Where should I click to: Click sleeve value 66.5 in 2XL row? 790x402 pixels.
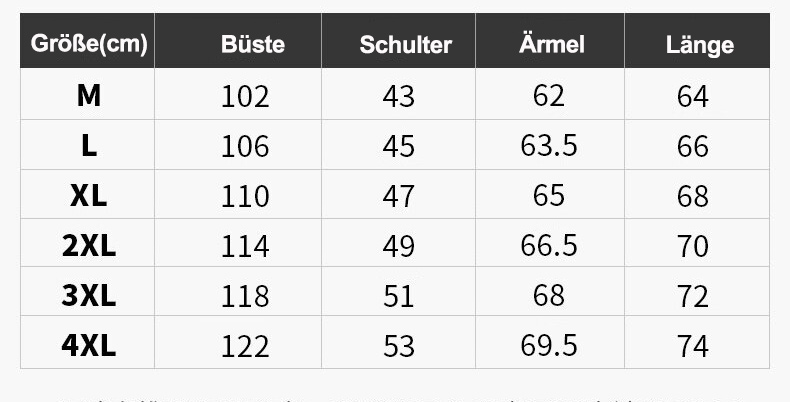549,245
